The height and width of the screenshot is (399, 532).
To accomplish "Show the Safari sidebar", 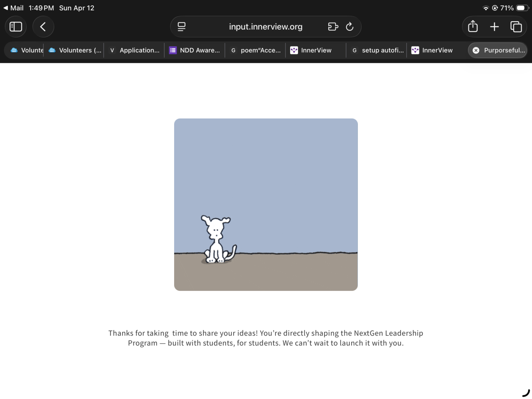I will [16, 27].
